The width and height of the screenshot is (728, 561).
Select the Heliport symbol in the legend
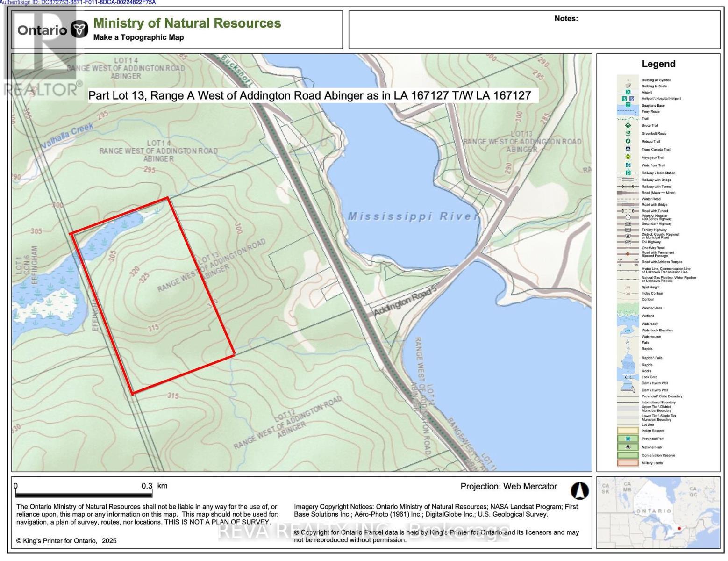pyautogui.click(x=624, y=99)
